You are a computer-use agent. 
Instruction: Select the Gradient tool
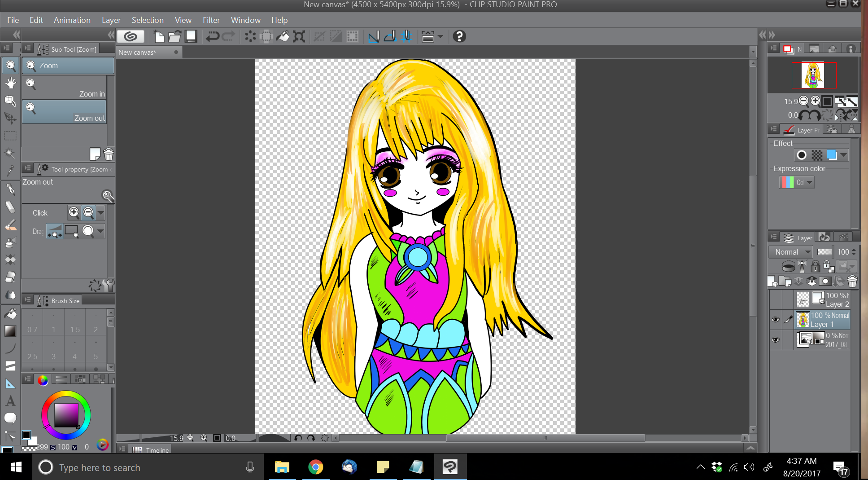click(10, 331)
